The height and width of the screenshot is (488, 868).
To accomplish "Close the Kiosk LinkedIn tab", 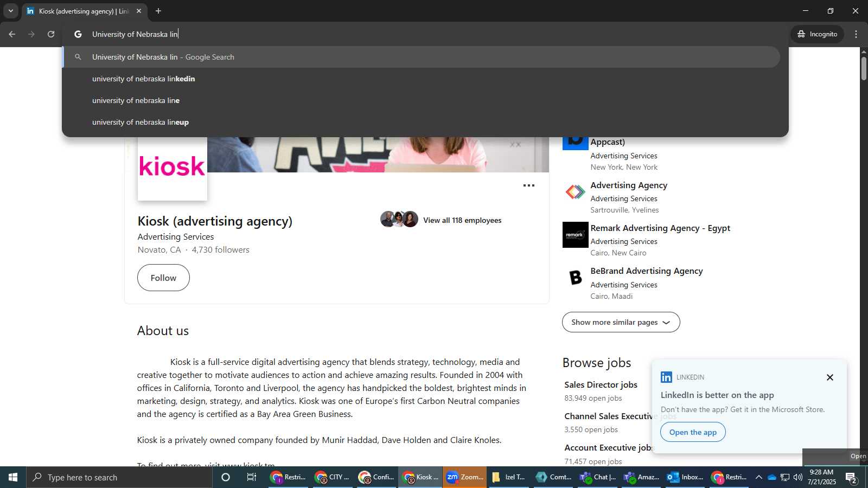I will tap(139, 11).
